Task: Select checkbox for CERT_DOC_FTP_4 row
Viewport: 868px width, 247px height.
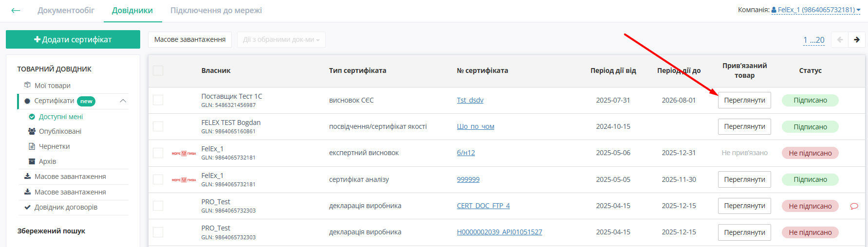Action: [x=158, y=206]
